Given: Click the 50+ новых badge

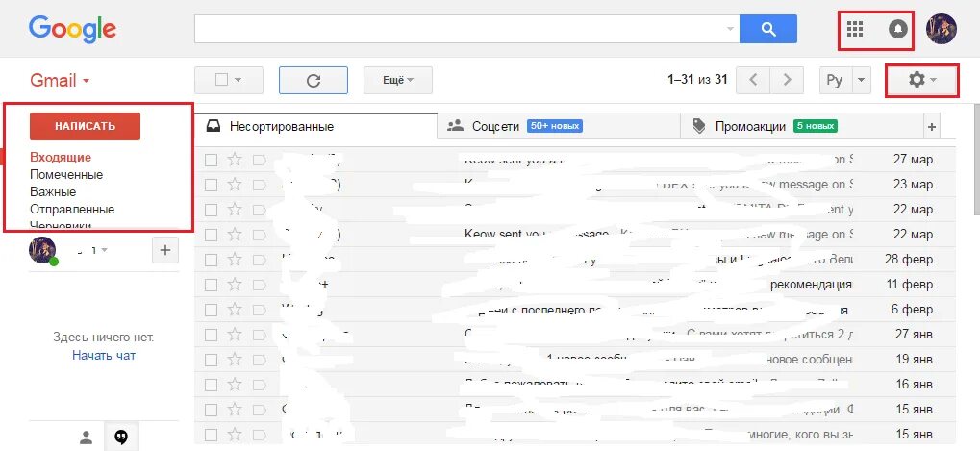Looking at the screenshot, I should click(x=554, y=126).
